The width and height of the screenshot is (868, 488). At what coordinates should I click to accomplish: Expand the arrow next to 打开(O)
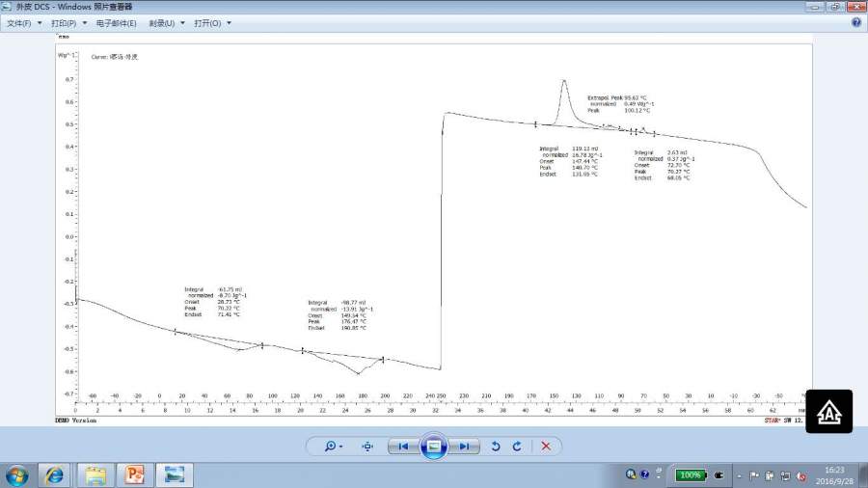click(x=230, y=23)
